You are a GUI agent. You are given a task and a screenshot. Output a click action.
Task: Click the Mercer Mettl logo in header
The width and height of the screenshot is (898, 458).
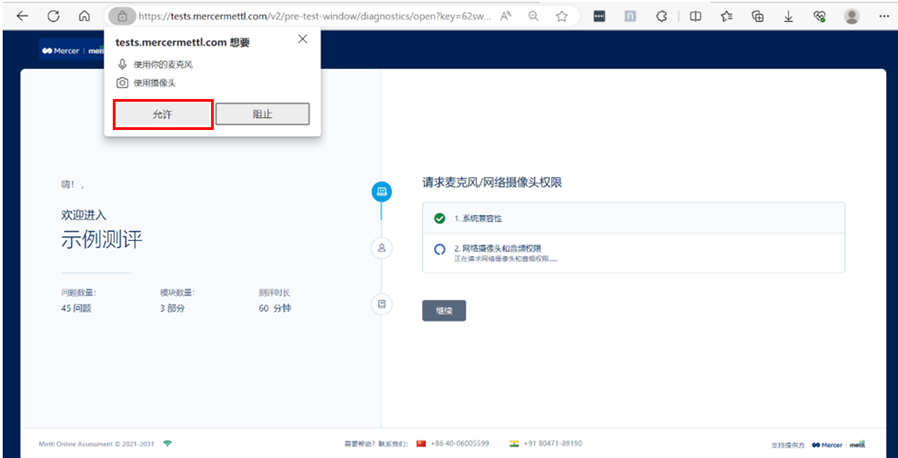(x=72, y=50)
